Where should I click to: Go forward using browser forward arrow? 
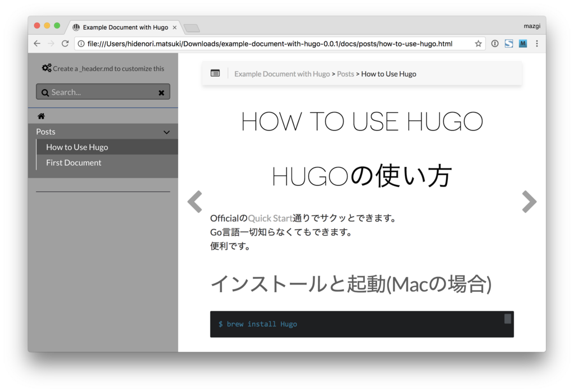coord(51,44)
